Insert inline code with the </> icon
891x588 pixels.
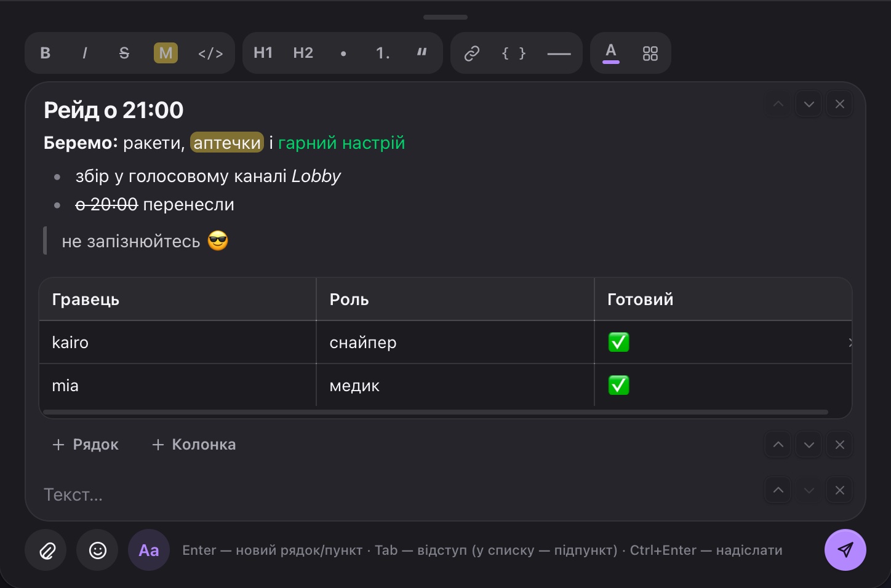[210, 53]
